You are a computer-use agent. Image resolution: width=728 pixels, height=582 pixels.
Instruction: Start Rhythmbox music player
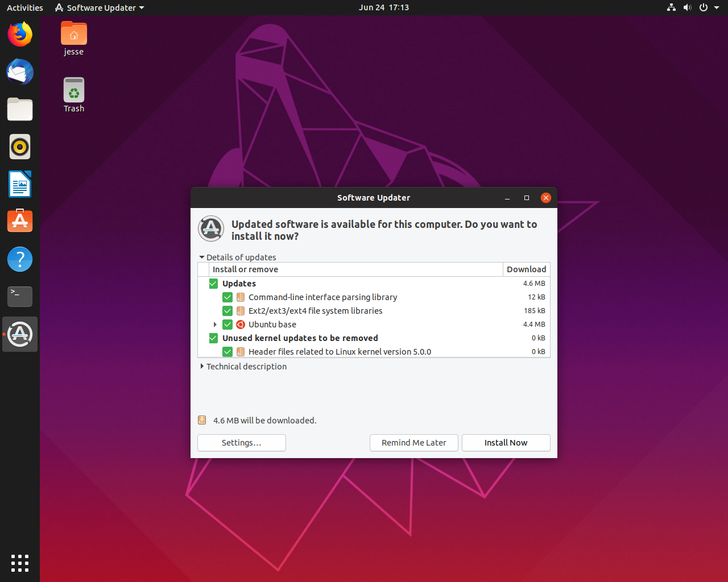(20, 147)
